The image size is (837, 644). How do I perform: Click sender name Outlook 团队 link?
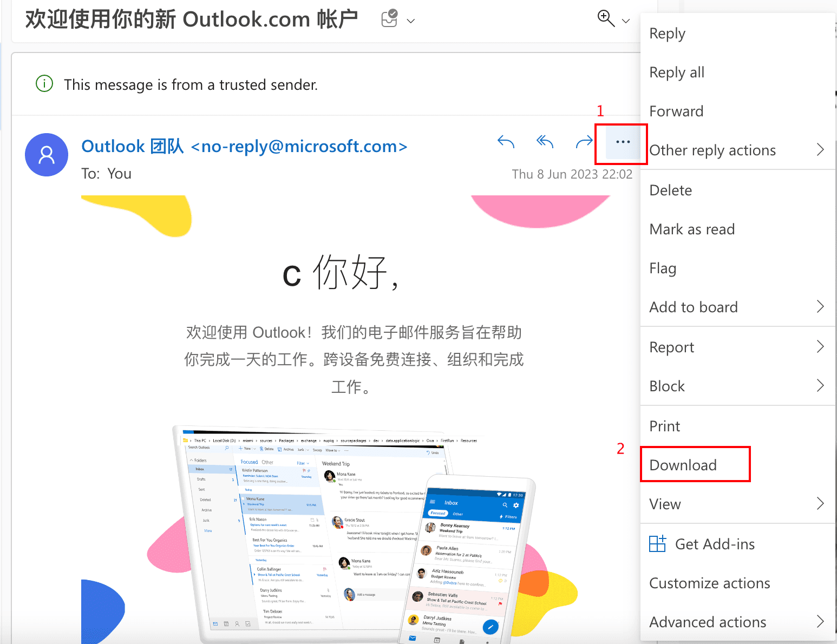244,146
